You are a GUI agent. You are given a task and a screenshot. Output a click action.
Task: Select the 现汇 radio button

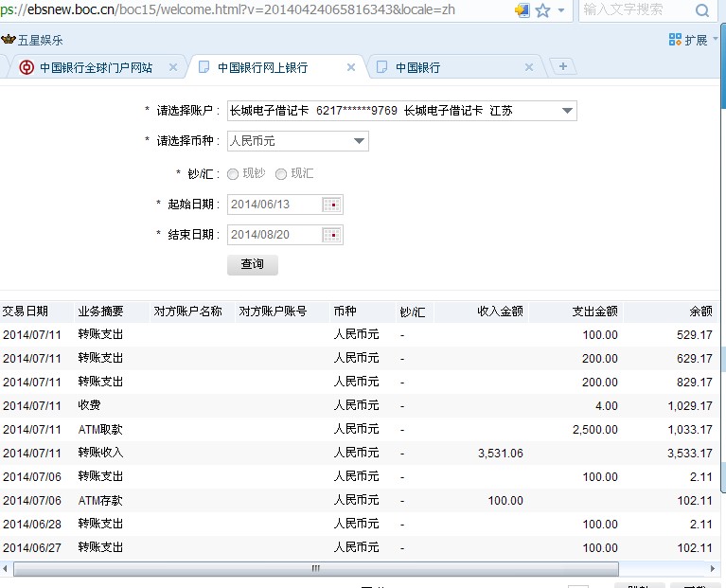(x=280, y=174)
